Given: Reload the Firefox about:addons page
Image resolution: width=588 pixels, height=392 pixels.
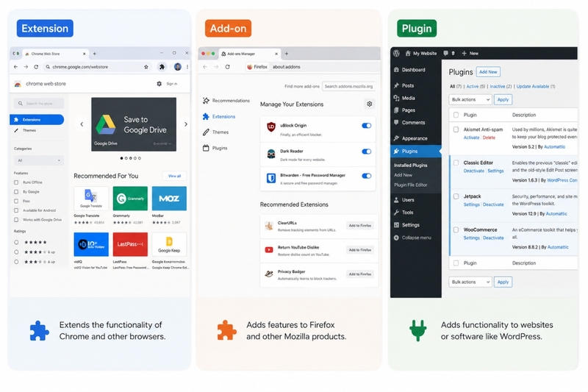Looking at the screenshot, I should coord(228,67).
